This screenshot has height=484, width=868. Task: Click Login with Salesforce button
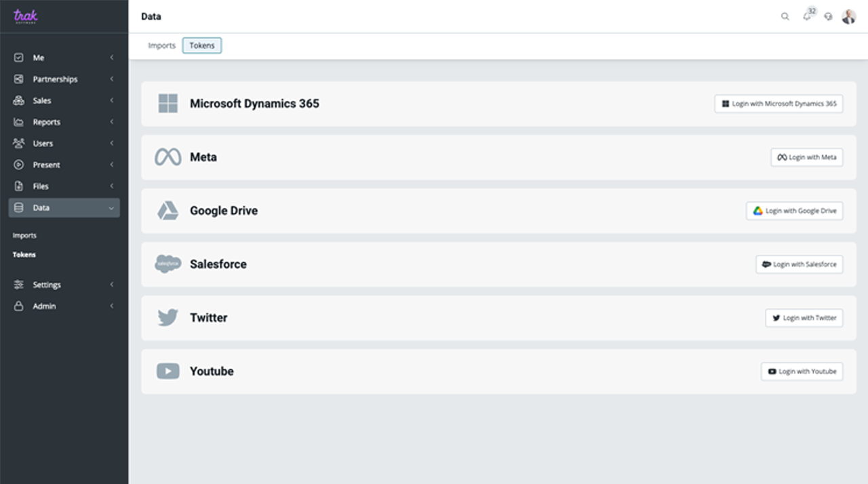click(800, 264)
